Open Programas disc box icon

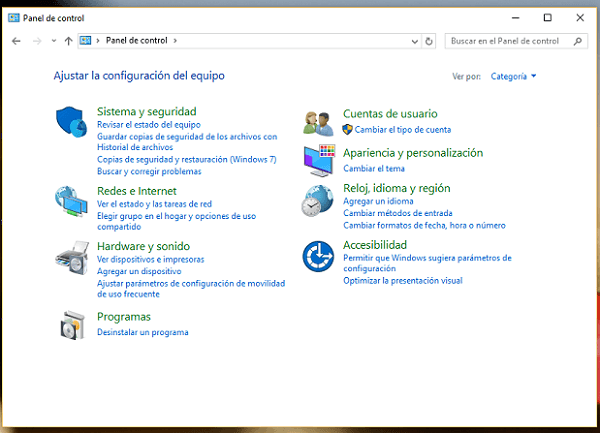point(73,325)
